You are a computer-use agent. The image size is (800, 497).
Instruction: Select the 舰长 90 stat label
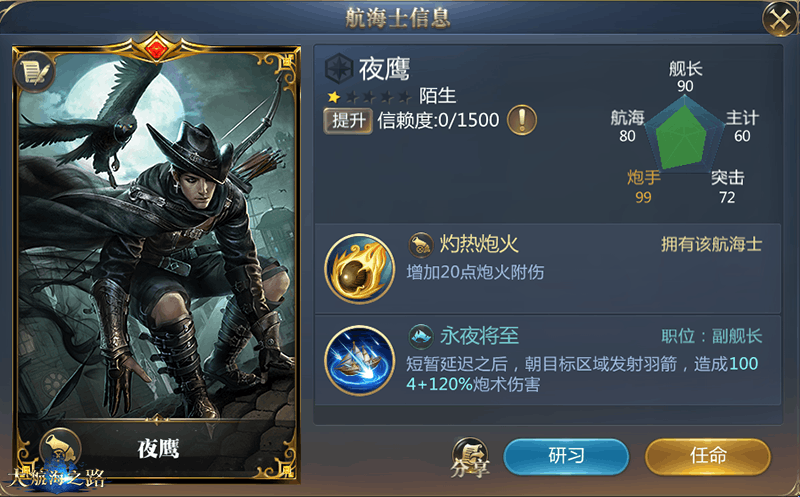685,77
